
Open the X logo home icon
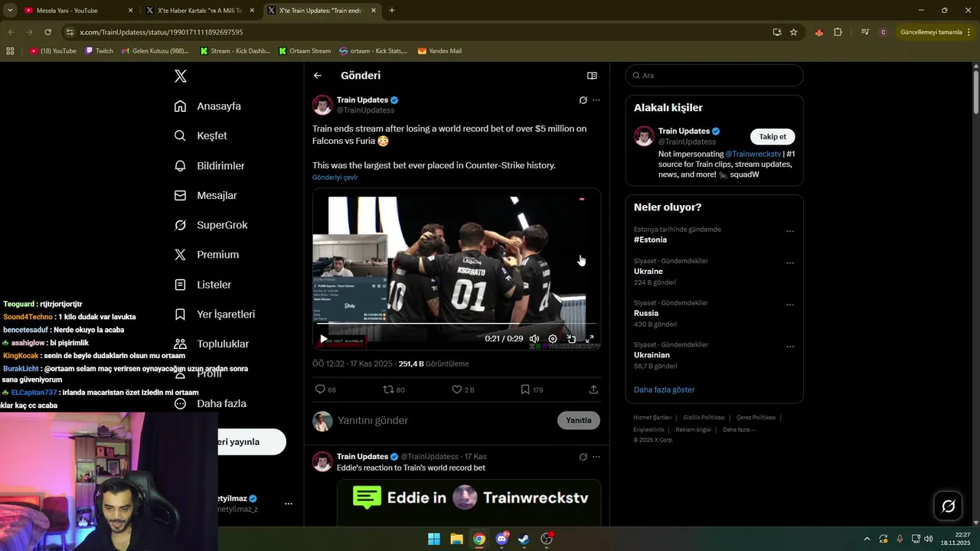180,76
